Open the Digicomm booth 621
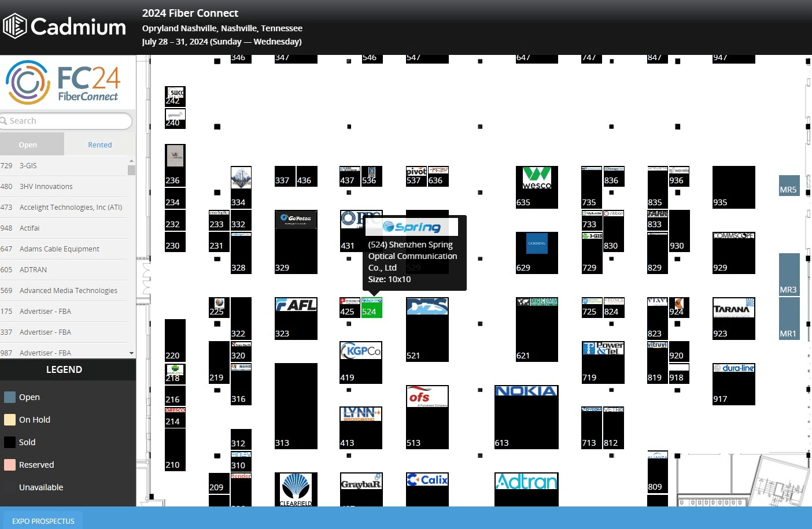 537,330
